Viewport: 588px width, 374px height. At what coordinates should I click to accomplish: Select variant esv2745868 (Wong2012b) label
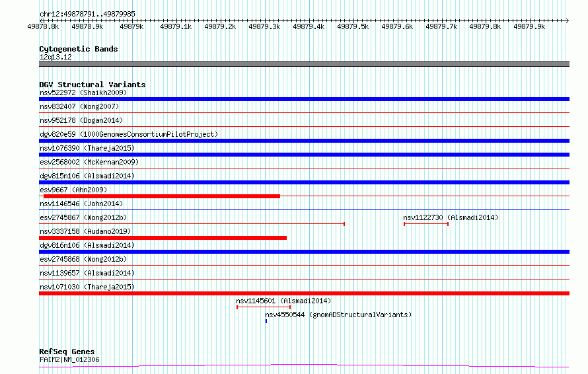point(83,259)
